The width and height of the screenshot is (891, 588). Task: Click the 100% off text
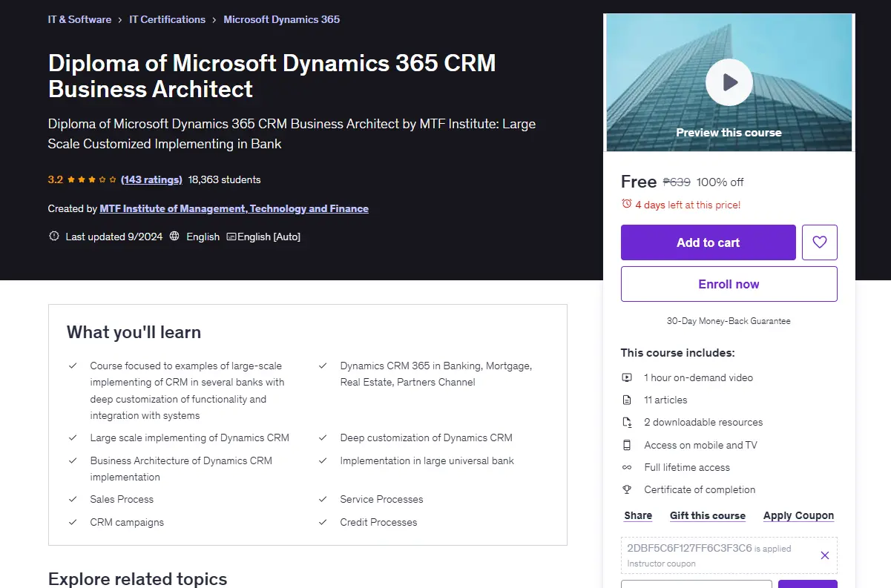[720, 182]
